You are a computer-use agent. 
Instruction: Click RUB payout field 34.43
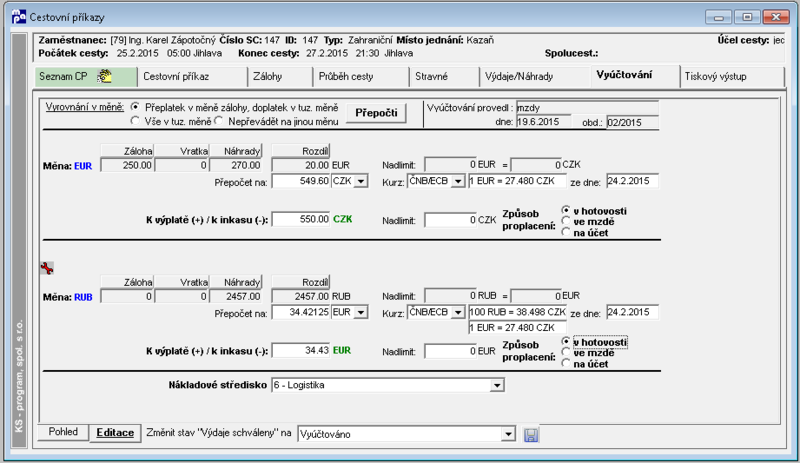(x=301, y=351)
